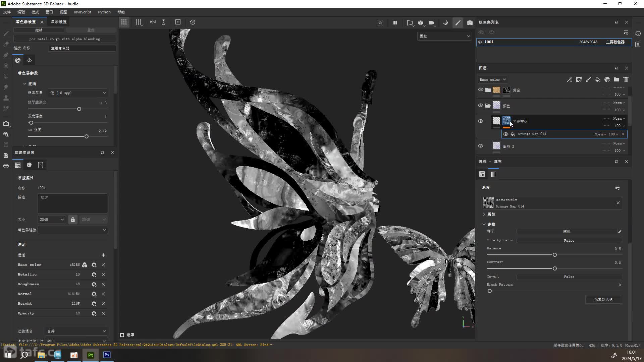Image resolution: width=644 pixels, height=362 pixels.
Task: Remove the Opacity channel
Action: pyautogui.click(x=103, y=313)
